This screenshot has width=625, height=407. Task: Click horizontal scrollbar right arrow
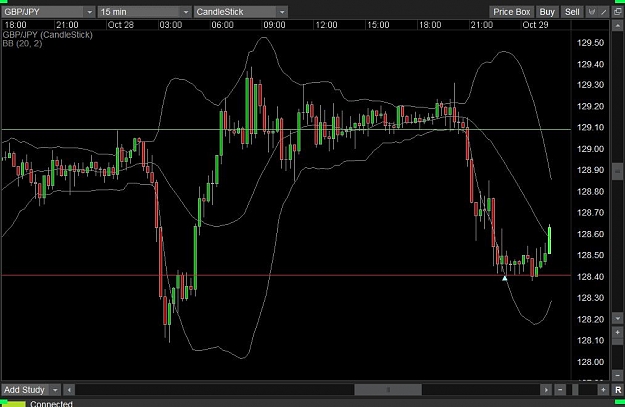click(x=546, y=390)
